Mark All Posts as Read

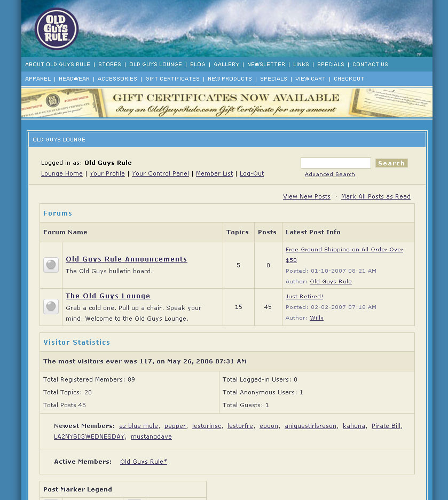(x=376, y=196)
